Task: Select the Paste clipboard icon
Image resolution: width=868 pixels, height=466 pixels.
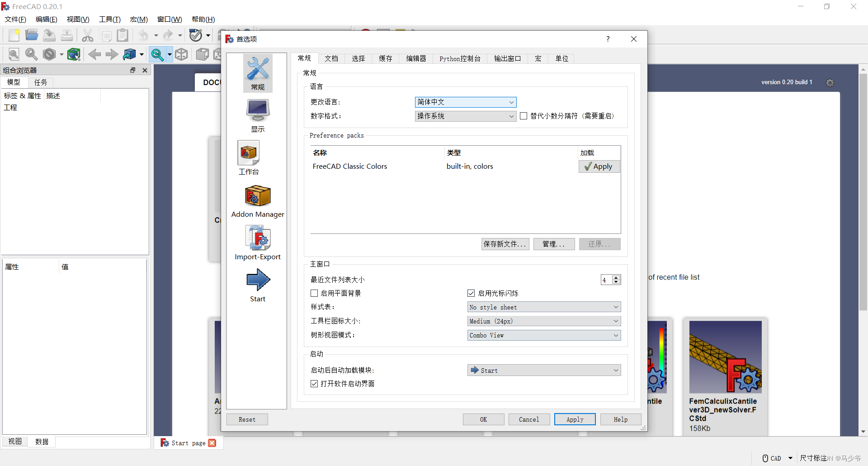Action: click(123, 35)
